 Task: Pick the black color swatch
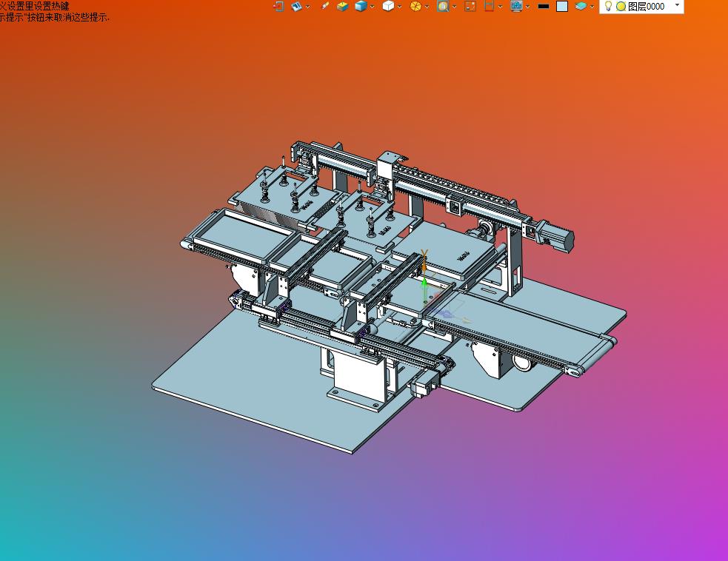click(543, 7)
